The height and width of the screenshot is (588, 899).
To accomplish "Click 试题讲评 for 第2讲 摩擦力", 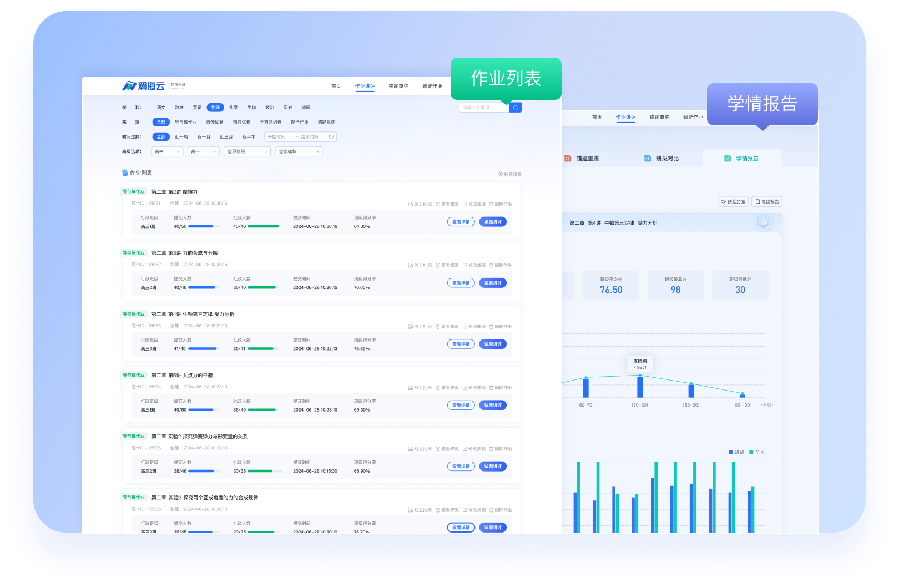I will tap(493, 222).
